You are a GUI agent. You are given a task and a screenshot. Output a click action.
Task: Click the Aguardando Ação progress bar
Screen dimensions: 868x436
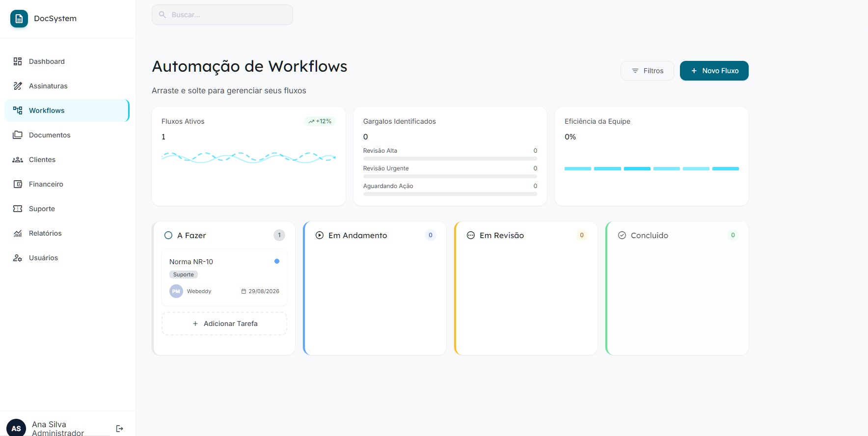pyautogui.click(x=450, y=194)
